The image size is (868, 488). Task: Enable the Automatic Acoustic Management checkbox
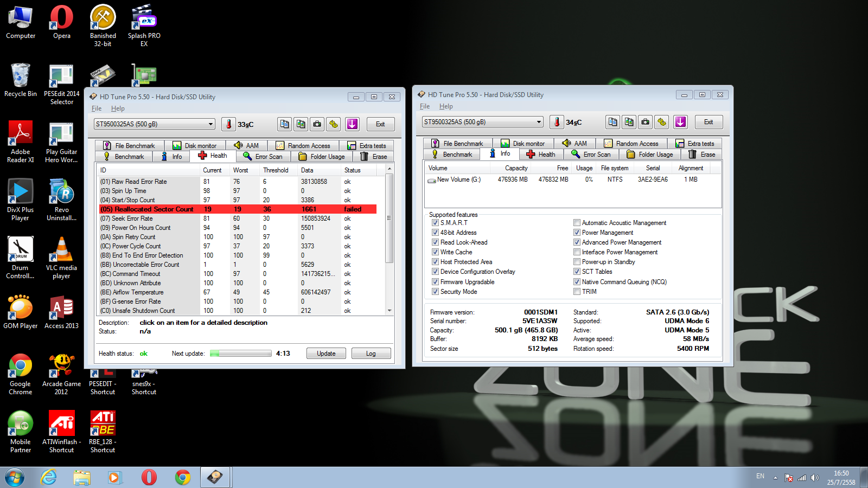pos(577,223)
